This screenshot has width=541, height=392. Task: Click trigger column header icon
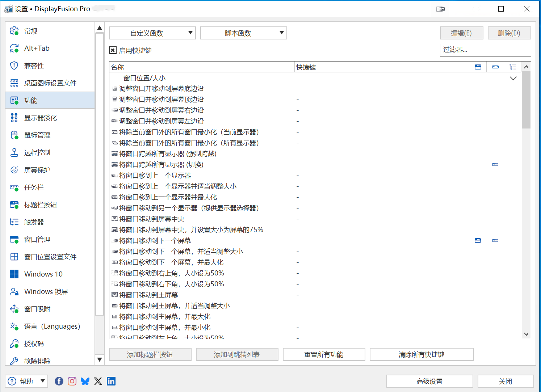(513, 67)
